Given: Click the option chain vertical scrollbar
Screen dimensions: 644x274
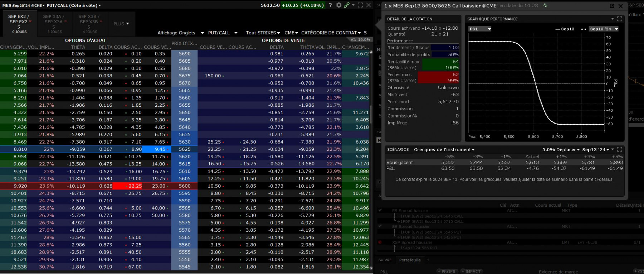Looking at the screenshot, I should pos(371,159).
